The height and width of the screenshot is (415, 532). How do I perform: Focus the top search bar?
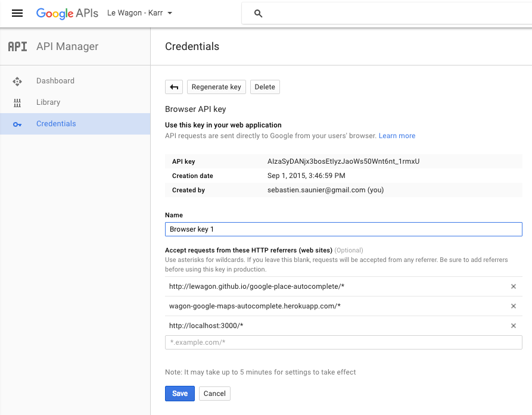coord(387,14)
